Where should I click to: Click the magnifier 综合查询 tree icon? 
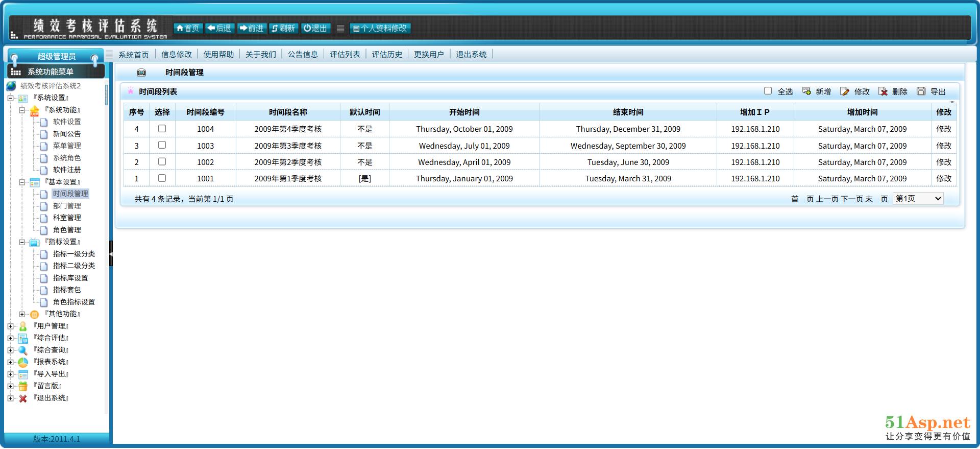tap(23, 350)
